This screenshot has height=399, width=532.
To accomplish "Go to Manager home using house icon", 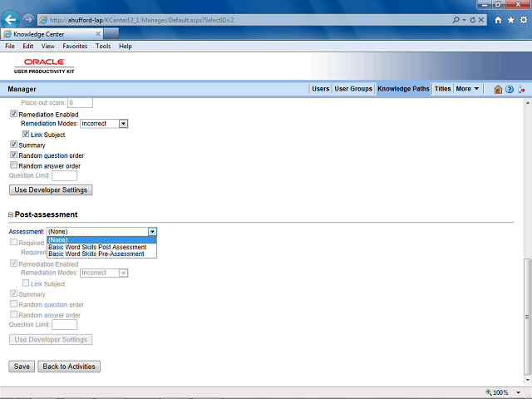I will pos(498,89).
